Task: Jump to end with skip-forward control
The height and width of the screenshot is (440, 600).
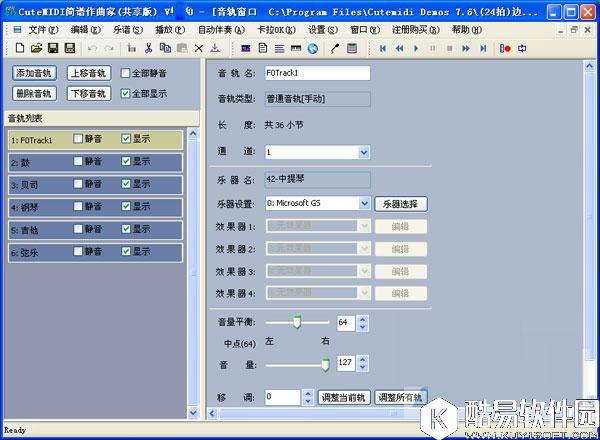Action: [x=483, y=48]
